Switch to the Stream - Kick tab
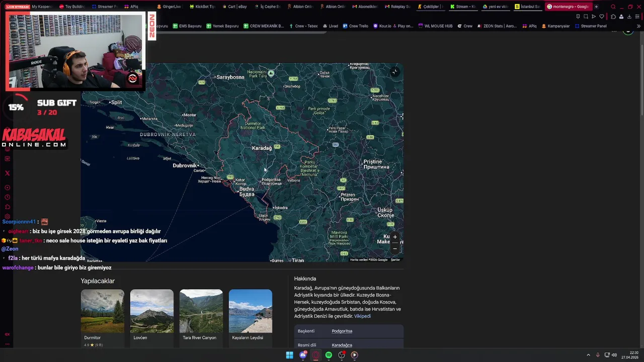 (x=463, y=7)
